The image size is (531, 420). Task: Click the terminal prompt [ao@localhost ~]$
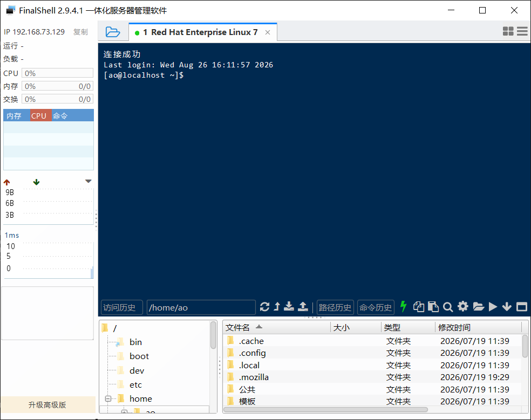(144, 75)
